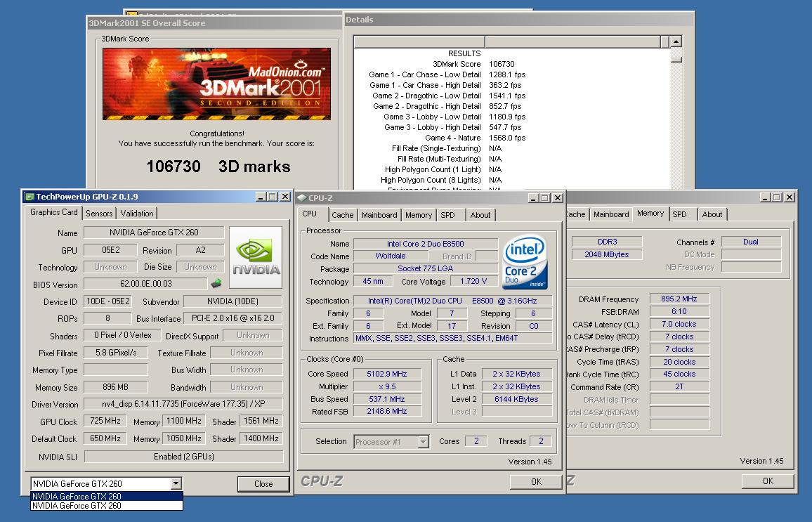Select the Graphics Card tab in GPU-Z

coord(54,212)
